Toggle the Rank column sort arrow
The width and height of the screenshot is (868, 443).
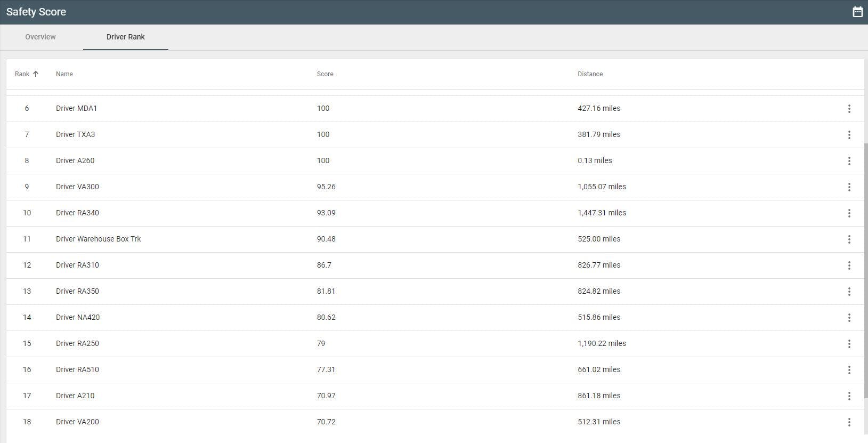click(36, 74)
